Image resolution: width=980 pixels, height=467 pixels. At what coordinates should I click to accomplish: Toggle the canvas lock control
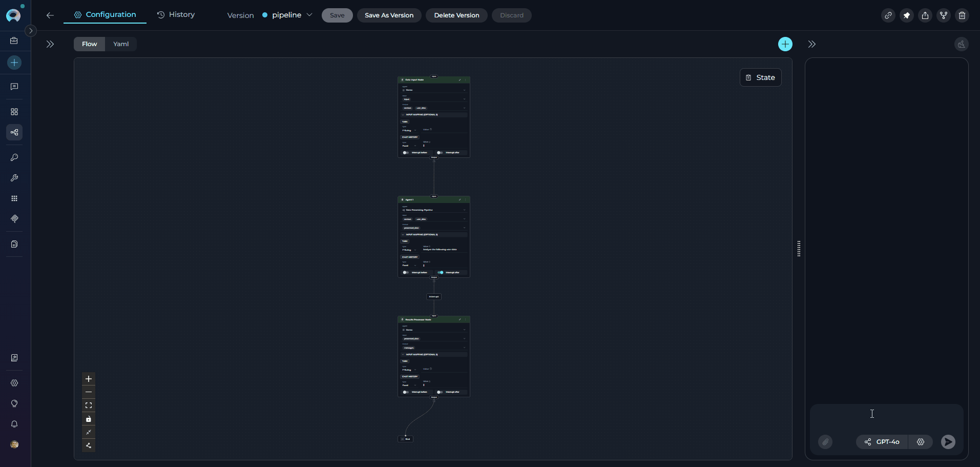[89, 419]
